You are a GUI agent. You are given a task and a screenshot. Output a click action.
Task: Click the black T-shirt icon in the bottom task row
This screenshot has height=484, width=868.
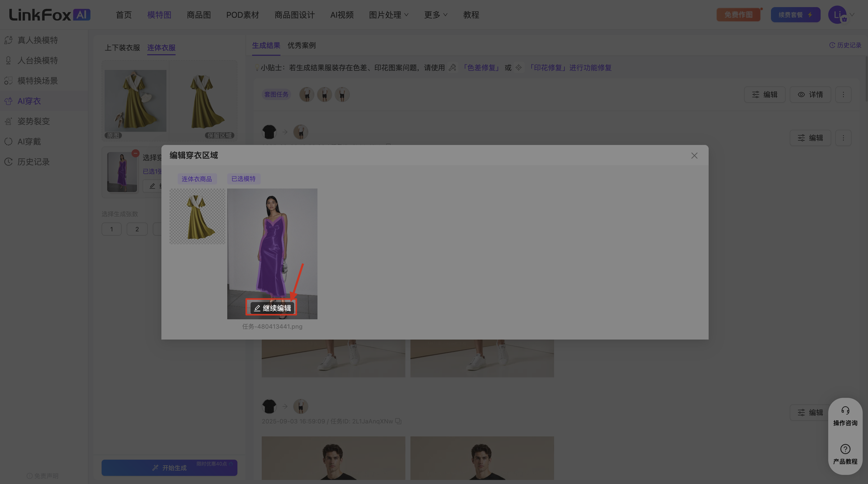click(x=269, y=406)
